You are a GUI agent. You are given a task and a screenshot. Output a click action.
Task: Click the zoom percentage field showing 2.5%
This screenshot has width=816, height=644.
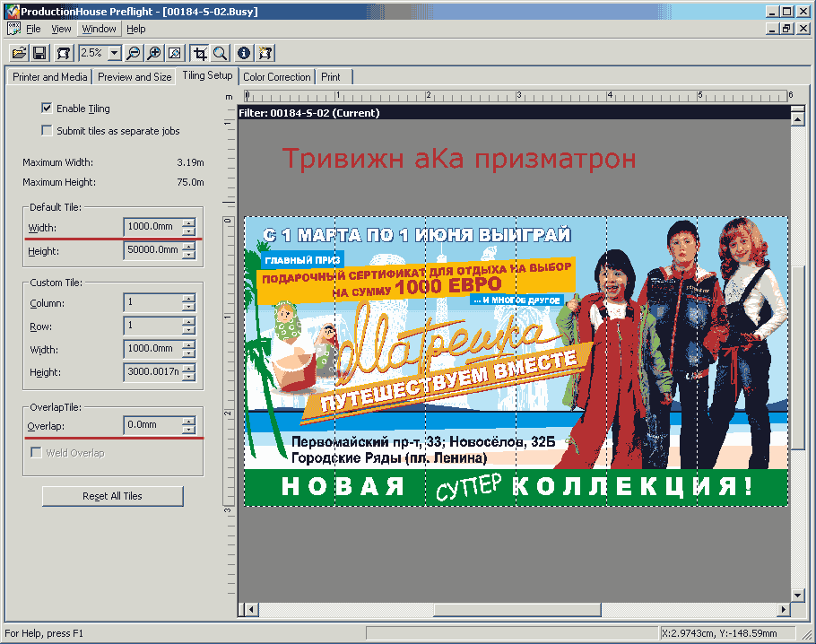[x=93, y=53]
